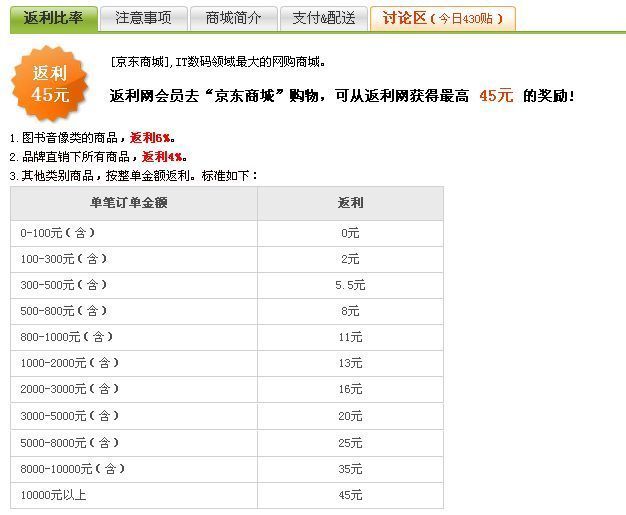
Task: Select the 800-1000元（含） cell
Action: [x=134, y=337]
